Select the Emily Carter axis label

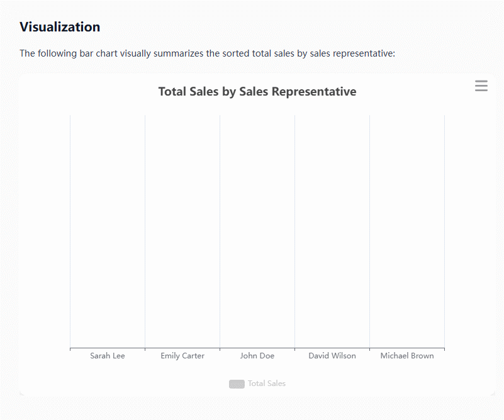click(x=182, y=356)
